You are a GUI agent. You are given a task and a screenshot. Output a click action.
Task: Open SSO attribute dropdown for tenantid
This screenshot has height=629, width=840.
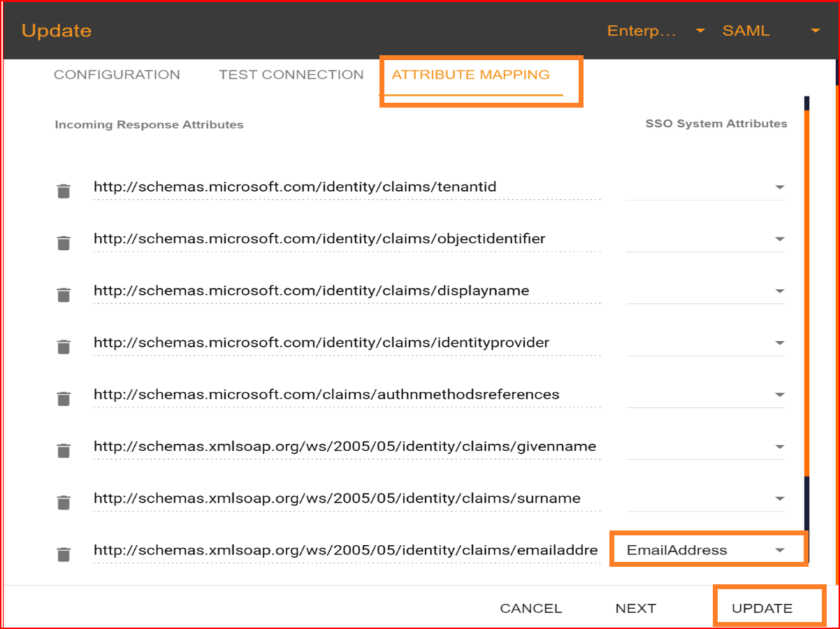click(x=705, y=187)
